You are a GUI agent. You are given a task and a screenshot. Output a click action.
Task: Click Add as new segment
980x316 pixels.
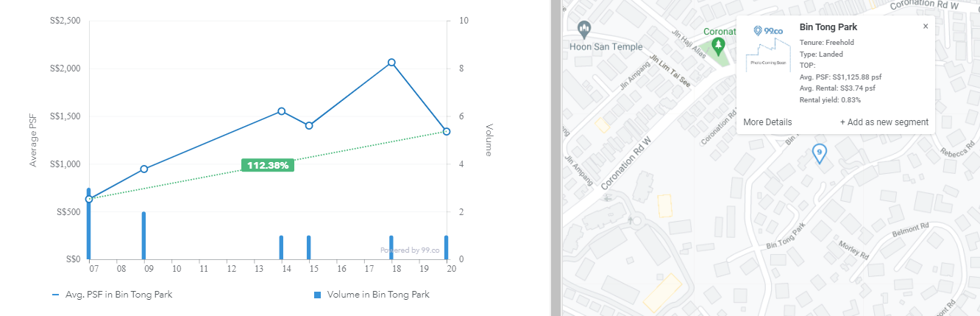(884, 122)
